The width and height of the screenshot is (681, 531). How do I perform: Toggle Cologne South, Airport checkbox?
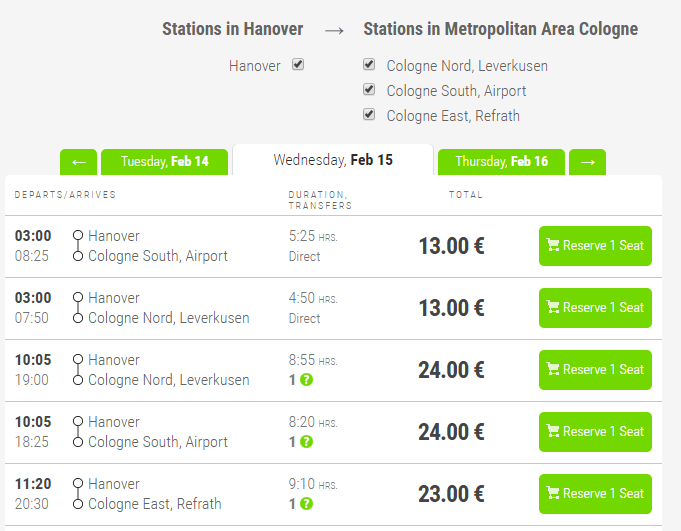click(369, 90)
